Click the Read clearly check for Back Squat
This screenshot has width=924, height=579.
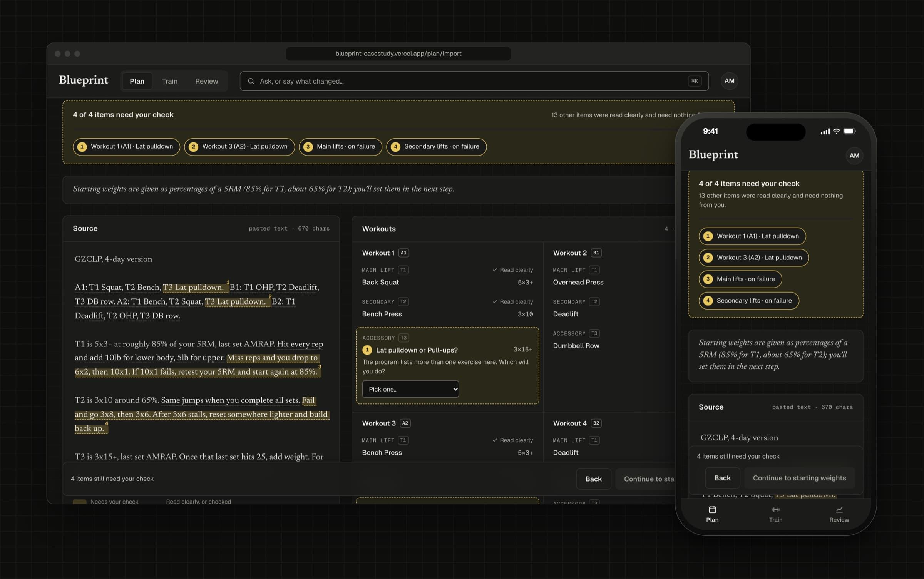click(513, 270)
